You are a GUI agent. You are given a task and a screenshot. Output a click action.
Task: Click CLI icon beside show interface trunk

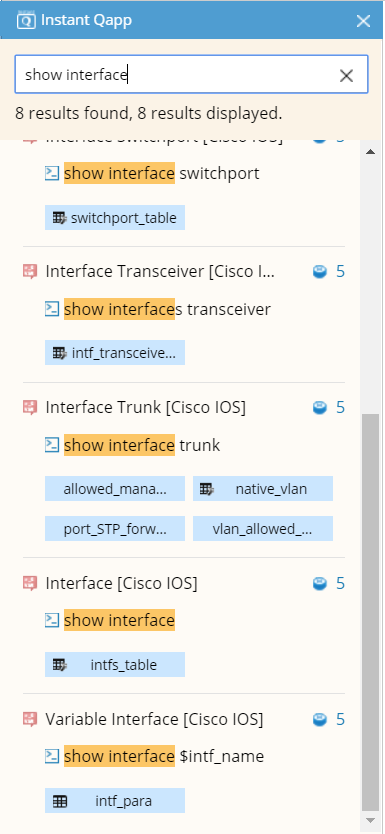[x=52, y=445]
